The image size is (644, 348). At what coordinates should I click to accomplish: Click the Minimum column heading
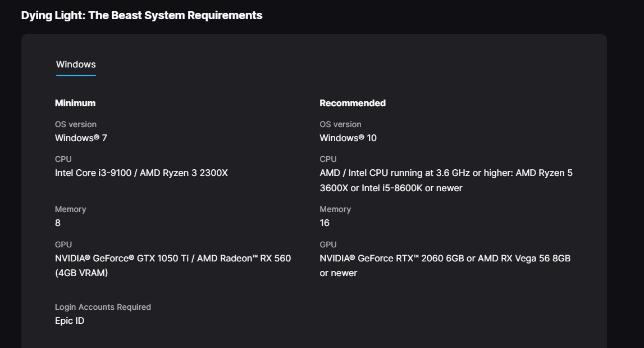[x=75, y=103]
